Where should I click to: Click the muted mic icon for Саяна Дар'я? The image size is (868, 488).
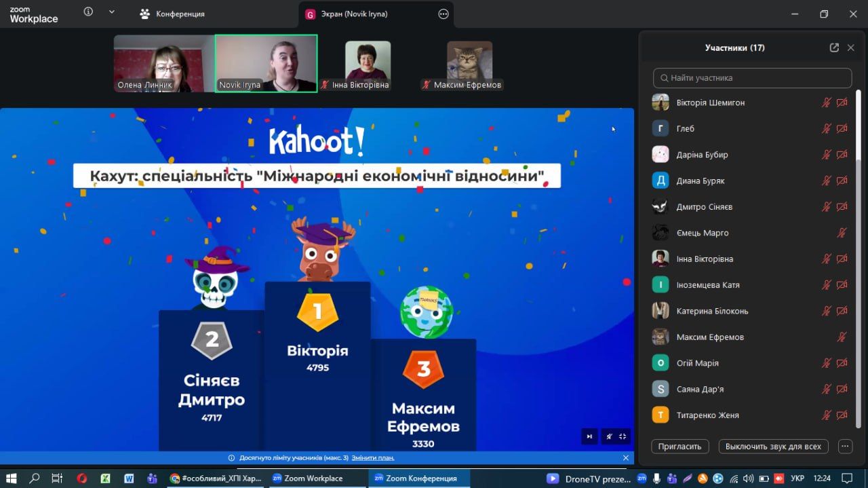(827, 389)
